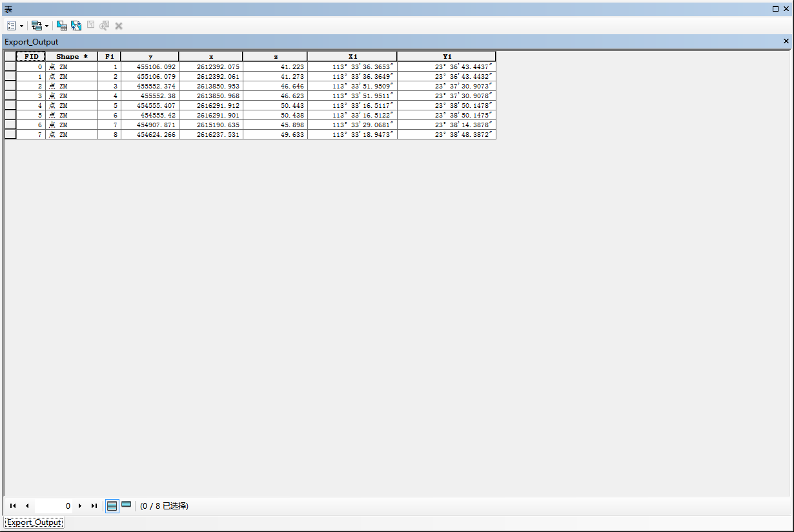The image size is (794, 532).
Task: Click cell 113° 33' 36.3653"
Action: click(x=352, y=66)
